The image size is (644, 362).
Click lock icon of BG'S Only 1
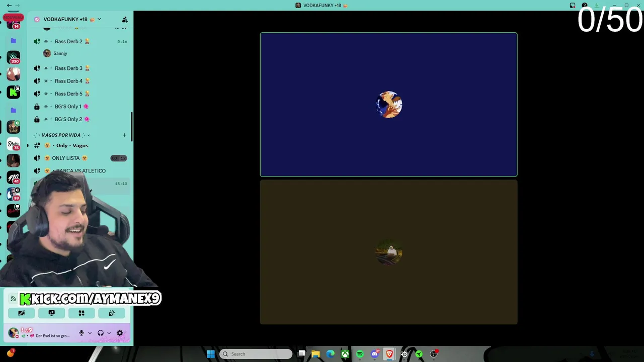(37, 107)
